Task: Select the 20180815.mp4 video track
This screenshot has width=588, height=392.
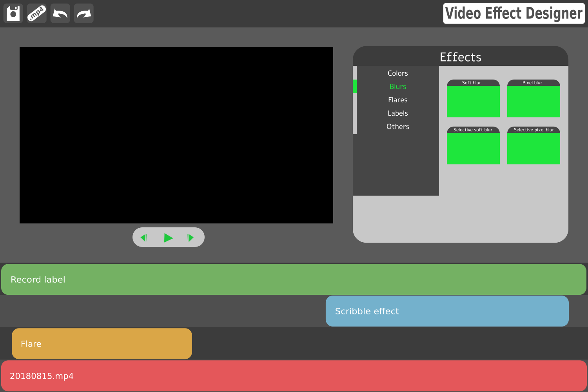Action: [x=294, y=376]
